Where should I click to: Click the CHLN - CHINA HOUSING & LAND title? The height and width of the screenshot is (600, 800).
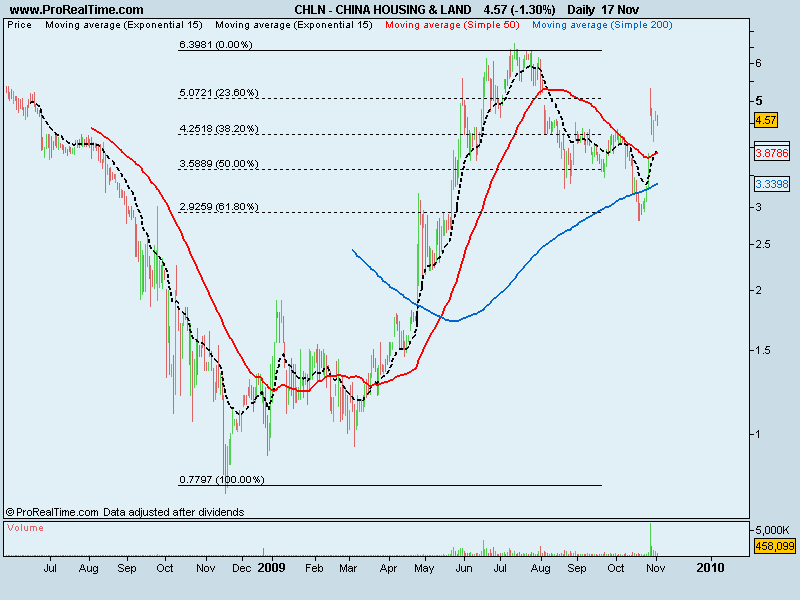[383, 10]
